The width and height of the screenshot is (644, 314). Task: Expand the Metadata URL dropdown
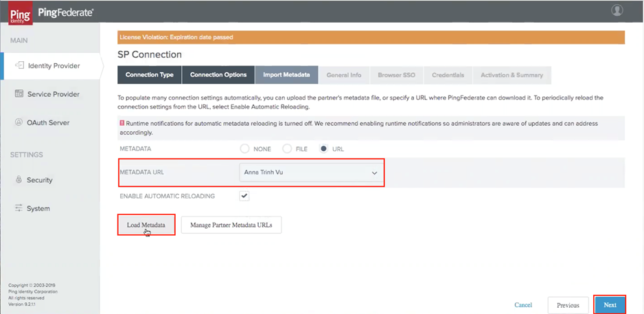pyautogui.click(x=375, y=172)
